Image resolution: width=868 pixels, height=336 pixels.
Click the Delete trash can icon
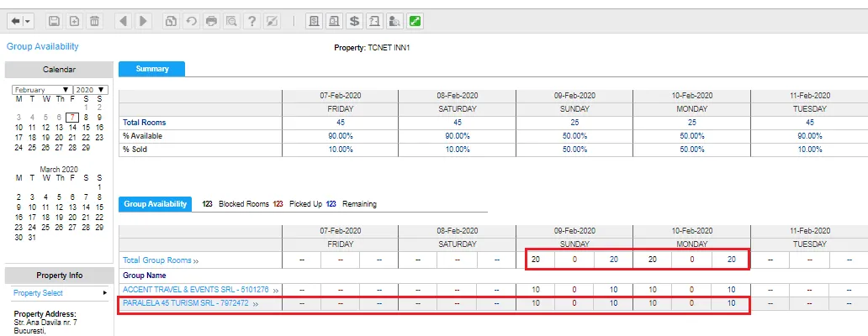click(x=95, y=22)
